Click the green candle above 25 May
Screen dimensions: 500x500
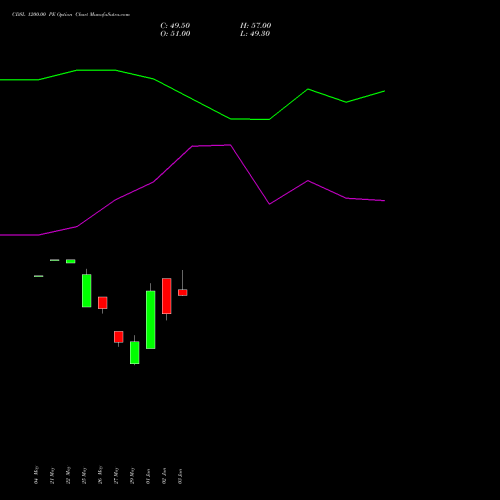pyautogui.click(x=87, y=290)
